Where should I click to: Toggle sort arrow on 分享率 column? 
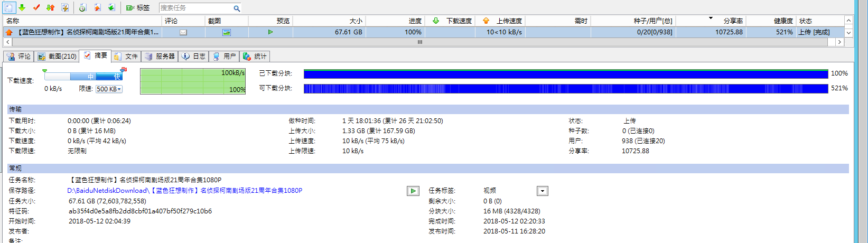(x=711, y=18)
